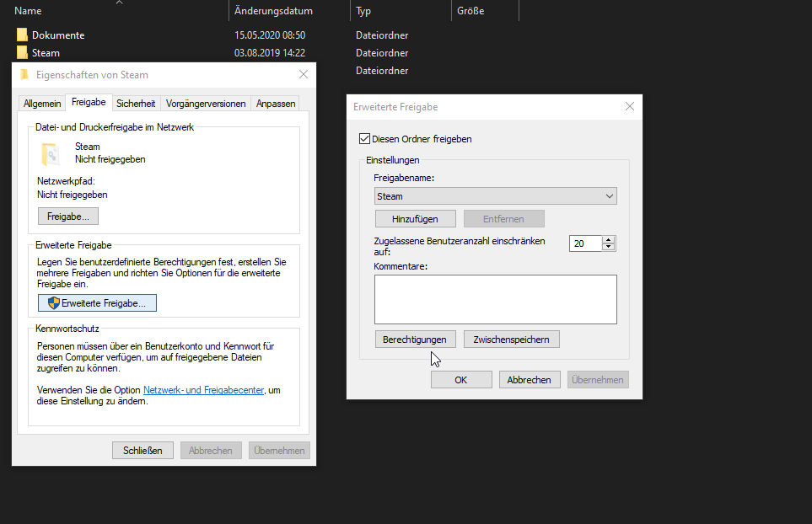Screen dimensions: 812x524
Task: Open the Vorgängerversionen tab
Action: [x=206, y=104]
